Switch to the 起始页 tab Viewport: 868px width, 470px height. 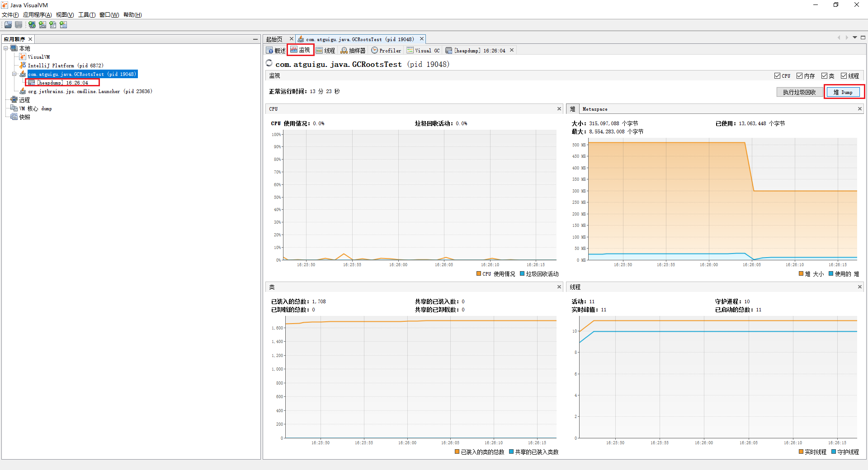coord(274,39)
